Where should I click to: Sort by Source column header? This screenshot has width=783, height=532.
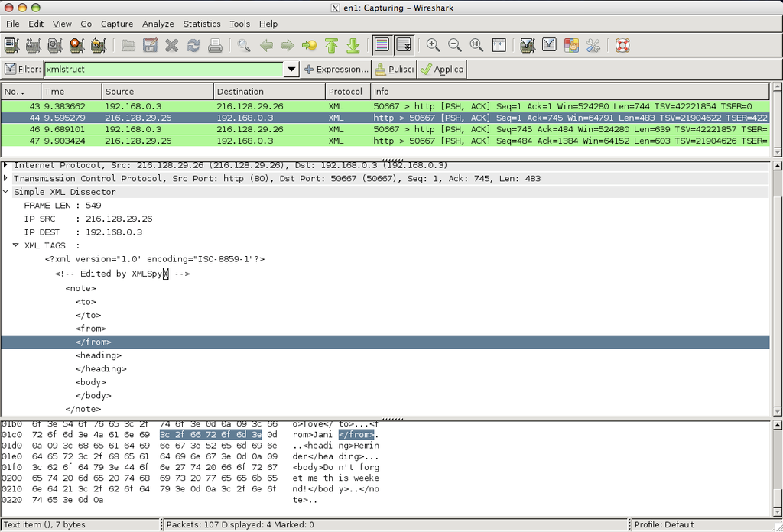(x=158, y=92)
